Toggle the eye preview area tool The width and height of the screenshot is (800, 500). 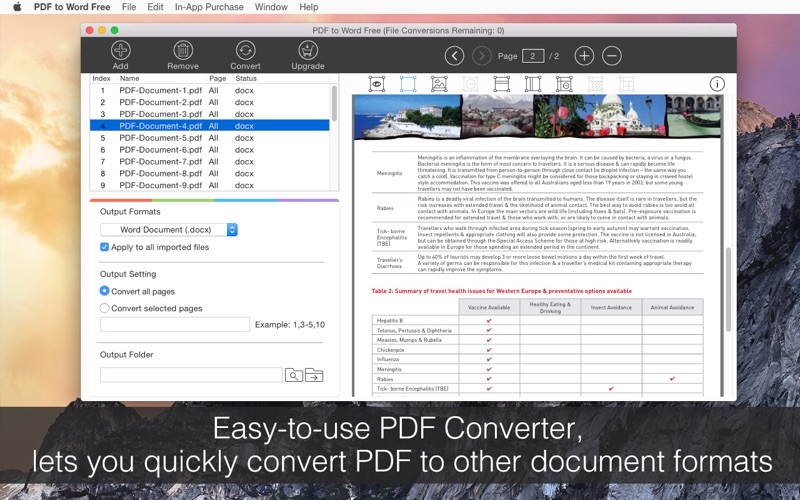tap(377, 84)
